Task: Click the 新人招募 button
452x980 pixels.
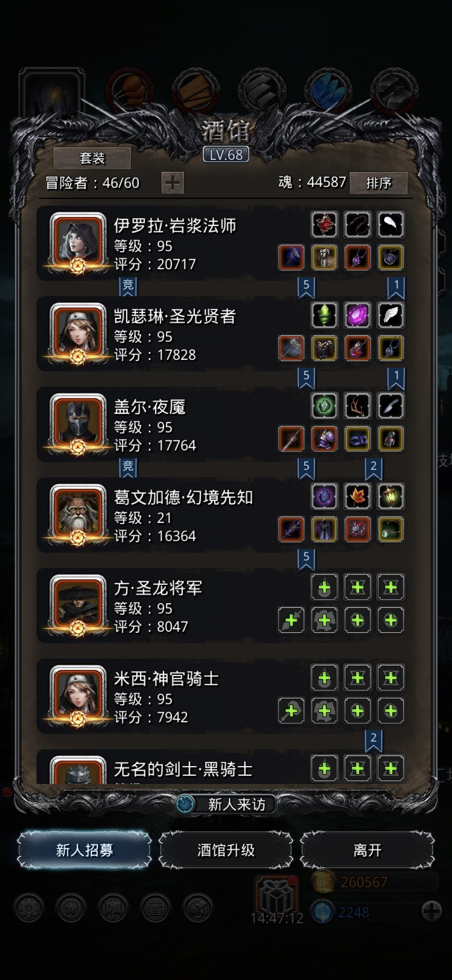Action: (85, 850)
